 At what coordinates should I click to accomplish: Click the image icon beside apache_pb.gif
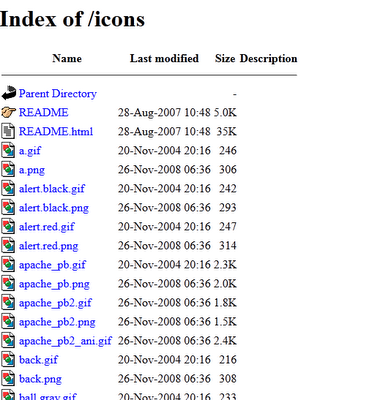point(8,264)
